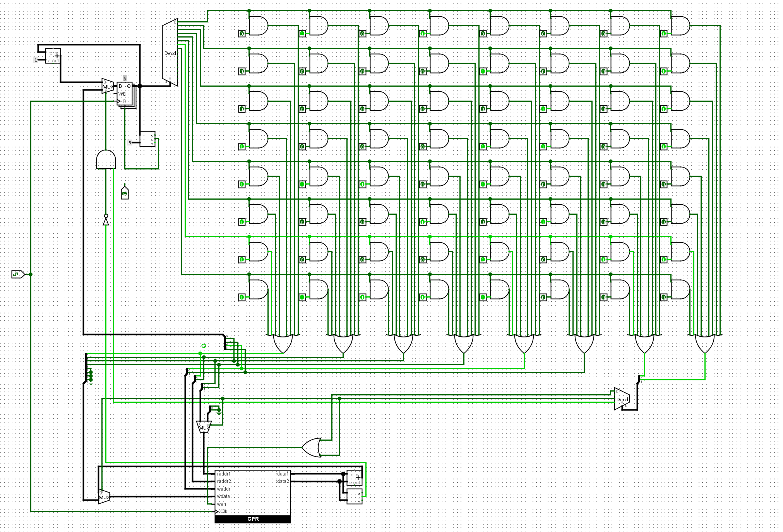This screenshot has width=783, height=532.
Task: Toggle the clock input pin on the left
Action: (17, 274)
